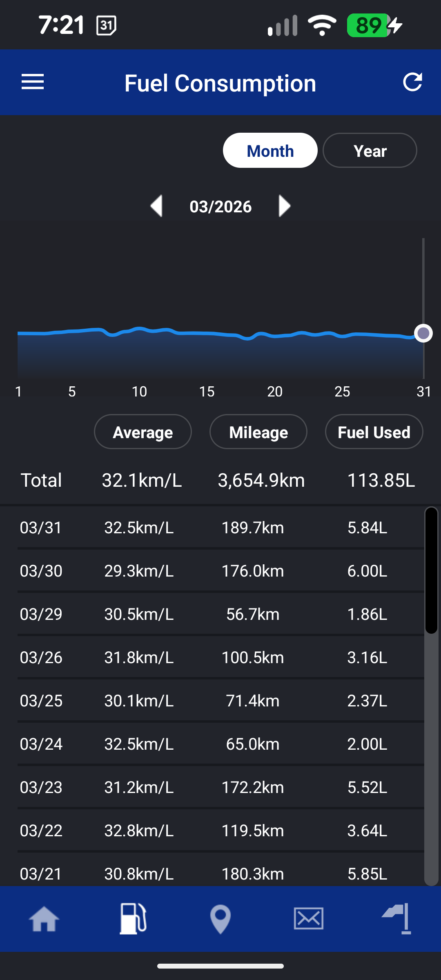Open the messages envelope tab

tap(309, 919)
